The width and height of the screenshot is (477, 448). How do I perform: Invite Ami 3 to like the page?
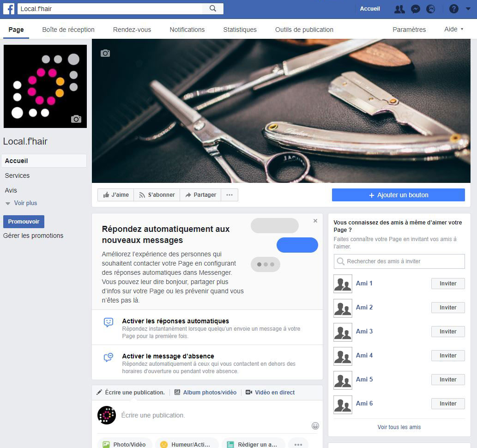(x=447, y=332)
